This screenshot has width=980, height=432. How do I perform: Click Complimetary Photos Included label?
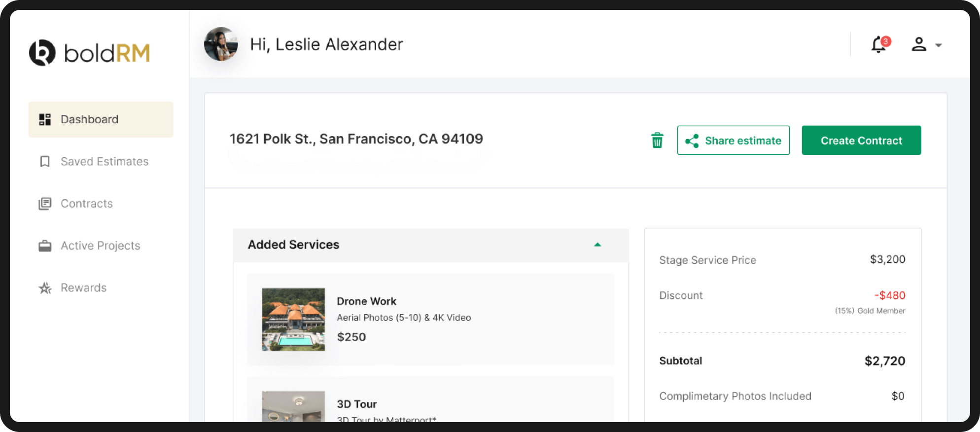[735, 396]
